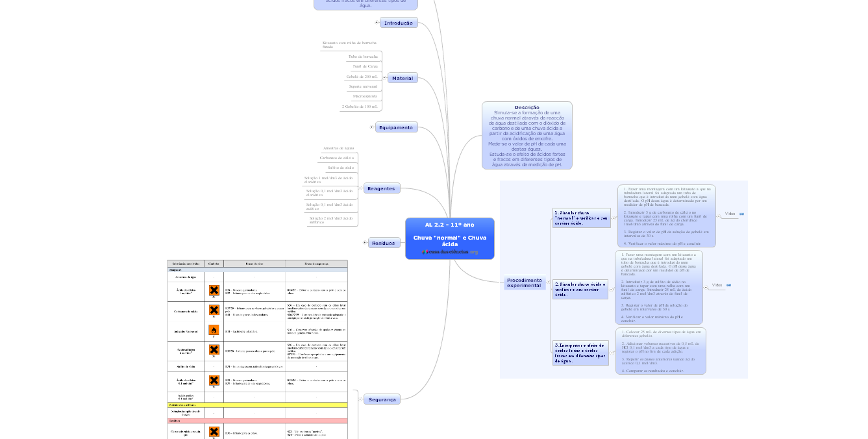Collapse the Material branch
This screenshot has width=868, height=439.
[x=384, y=78]
